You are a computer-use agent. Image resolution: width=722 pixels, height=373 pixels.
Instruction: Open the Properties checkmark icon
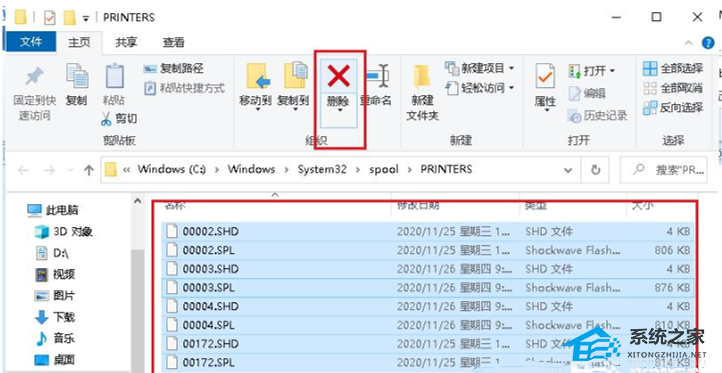pyautogui.click(x=545, y=76)
